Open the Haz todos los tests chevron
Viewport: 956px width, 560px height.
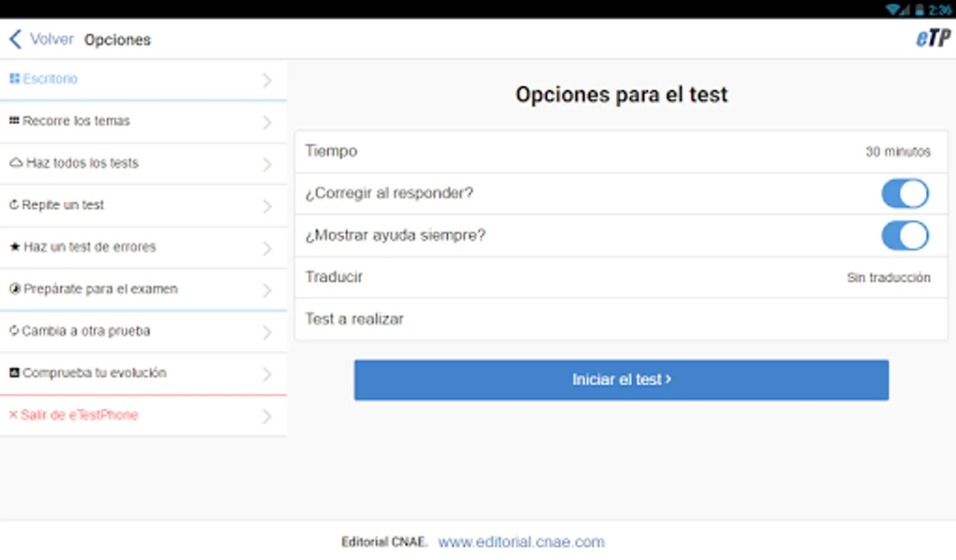267,164
